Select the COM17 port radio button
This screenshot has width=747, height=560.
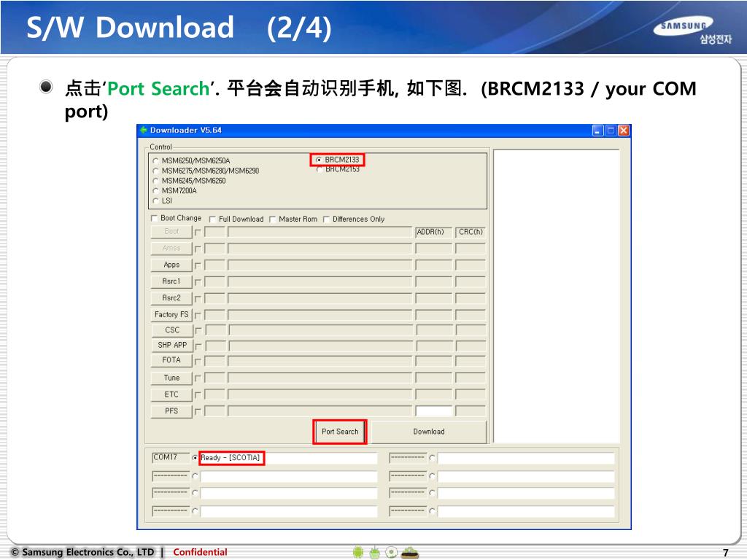pos(195,458)
